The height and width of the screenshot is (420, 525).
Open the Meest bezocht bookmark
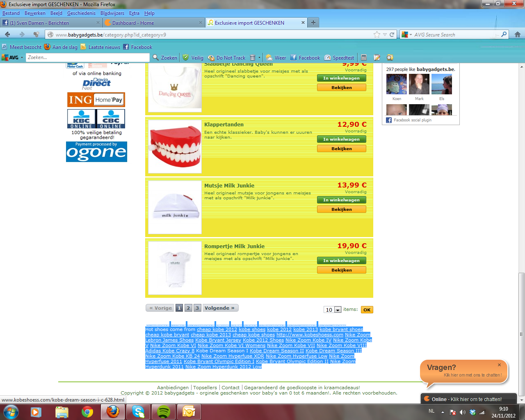[x=22, y=47]
